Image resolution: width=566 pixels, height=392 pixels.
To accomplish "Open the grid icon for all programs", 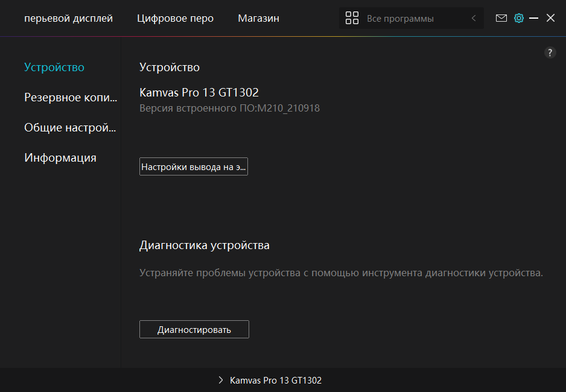I will (352, 18).
